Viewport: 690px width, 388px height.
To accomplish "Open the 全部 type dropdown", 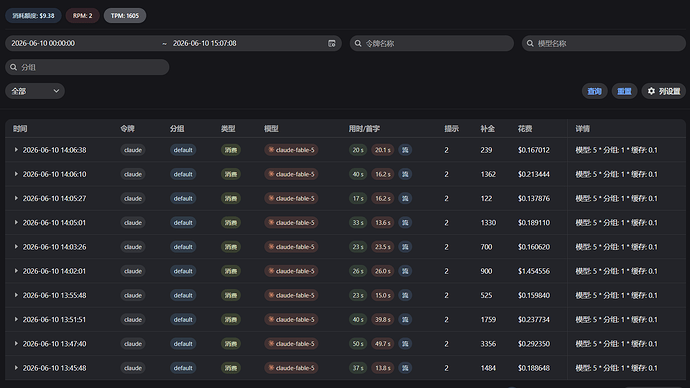I will click(35, 91).
